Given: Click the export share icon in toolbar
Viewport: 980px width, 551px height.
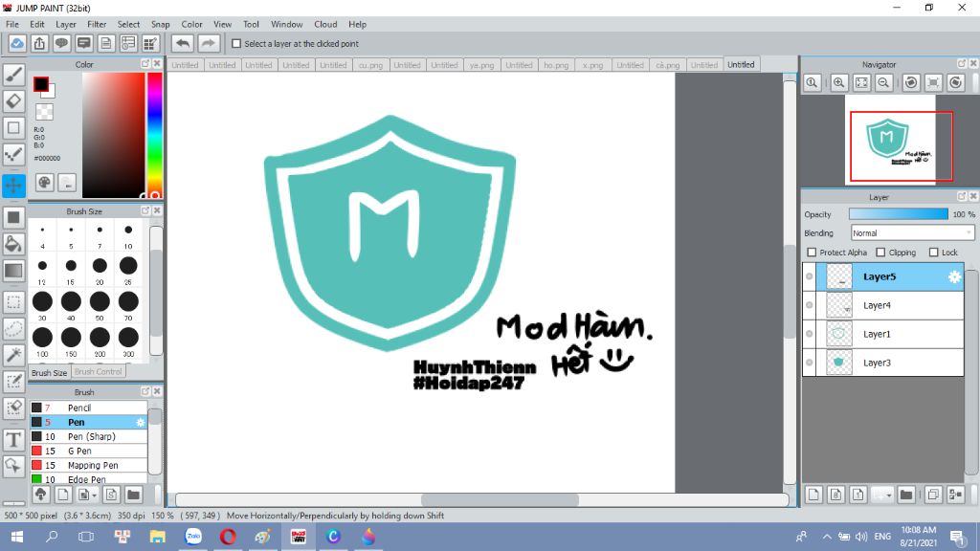Looking at the screenshot, I should (39, 44).
